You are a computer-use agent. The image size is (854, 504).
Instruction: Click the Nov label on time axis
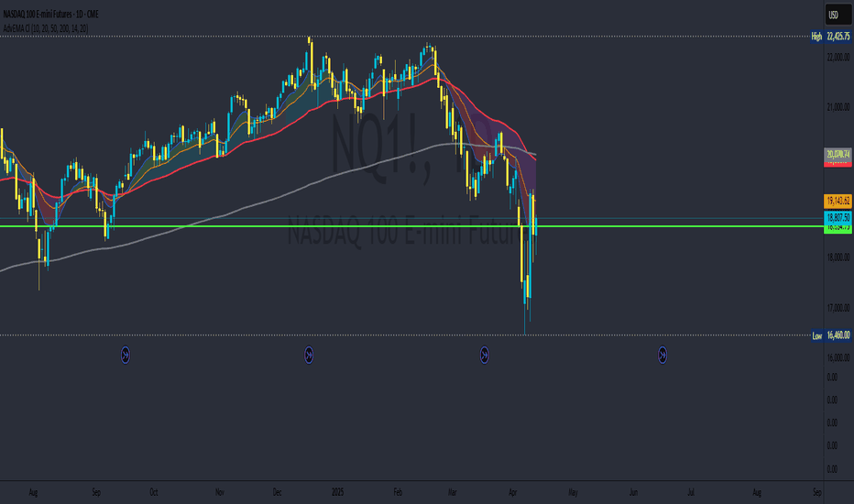tap(220, 493)
